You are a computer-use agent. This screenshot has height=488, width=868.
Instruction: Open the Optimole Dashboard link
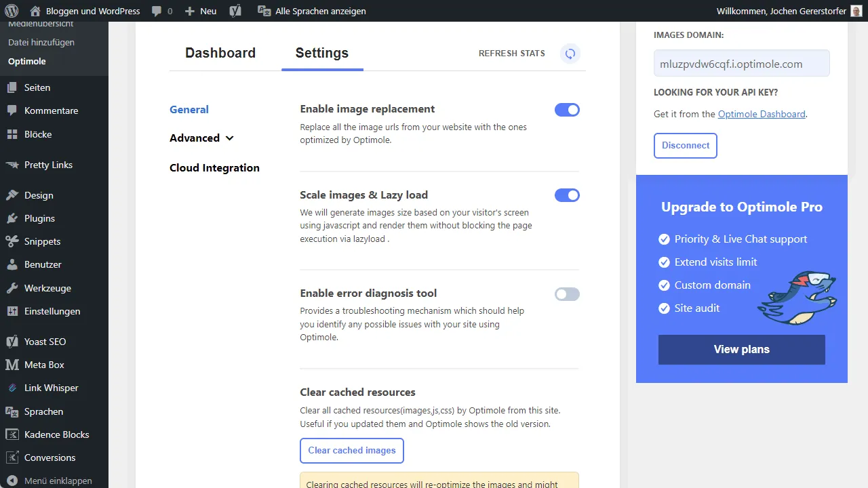coord(762,114)
